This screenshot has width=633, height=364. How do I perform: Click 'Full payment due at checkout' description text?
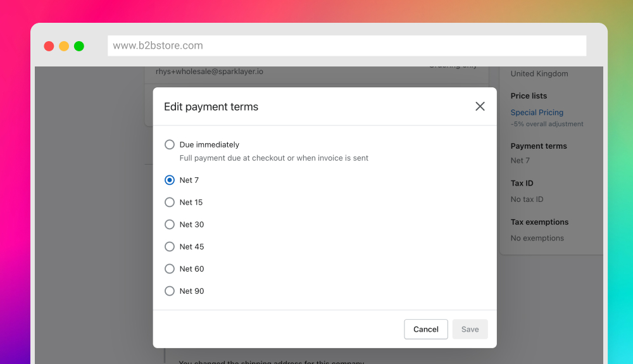pyautogui.click(x=273, y=158)
